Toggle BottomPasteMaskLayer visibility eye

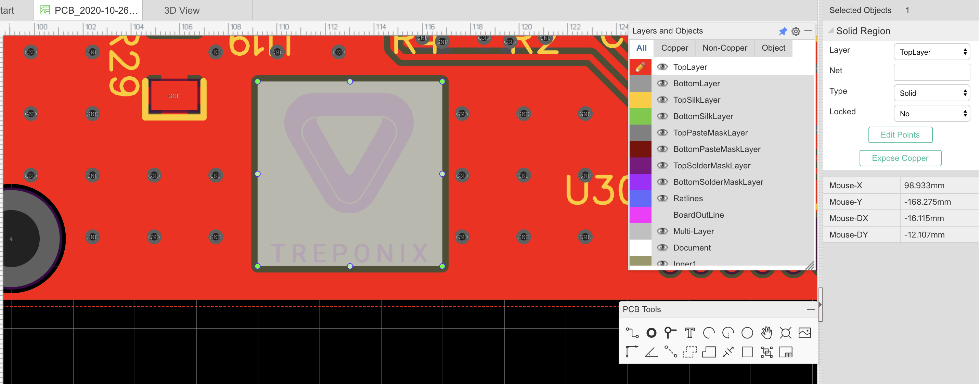click(662, 149)
